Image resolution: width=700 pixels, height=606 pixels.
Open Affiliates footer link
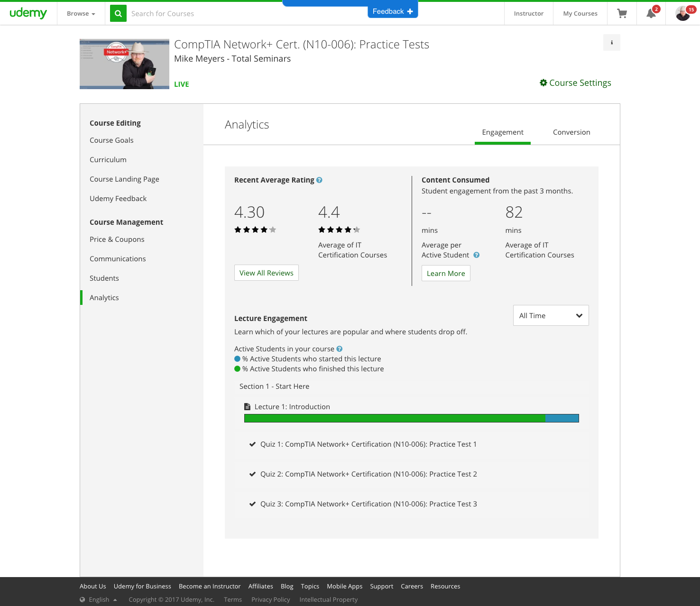click(x=261, y=587)
